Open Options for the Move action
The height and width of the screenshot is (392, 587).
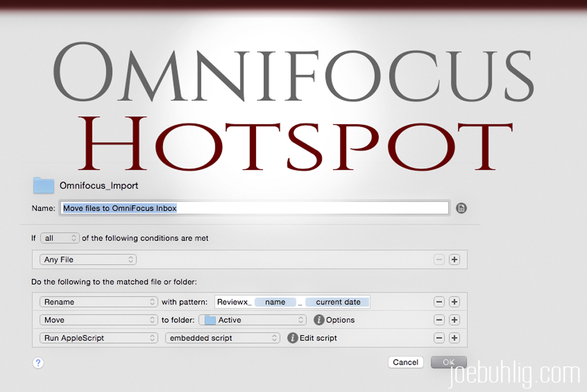tap(340, 320)
